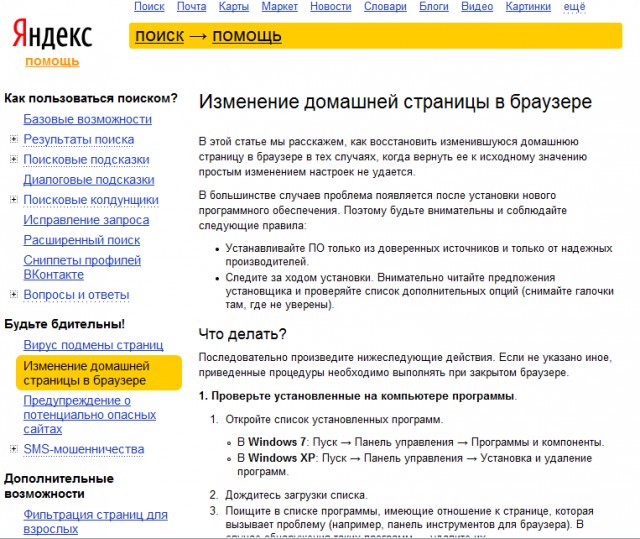Image resolution: width=640 pixels, height=539 pixels.
Task: Click bullet Устанавливайте ПО только из доверенных источников
Action: 419,255
